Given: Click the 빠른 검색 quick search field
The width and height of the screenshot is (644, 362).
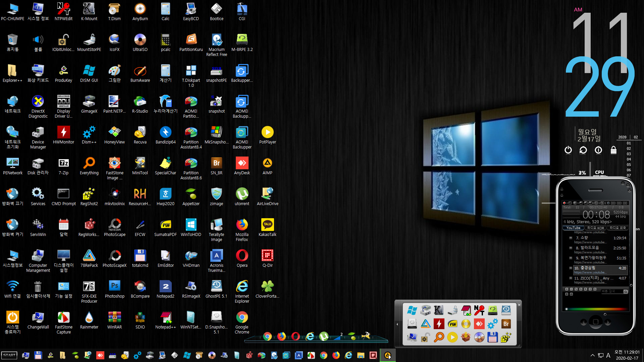Looking at the screenshot, I should coord(611,292).
